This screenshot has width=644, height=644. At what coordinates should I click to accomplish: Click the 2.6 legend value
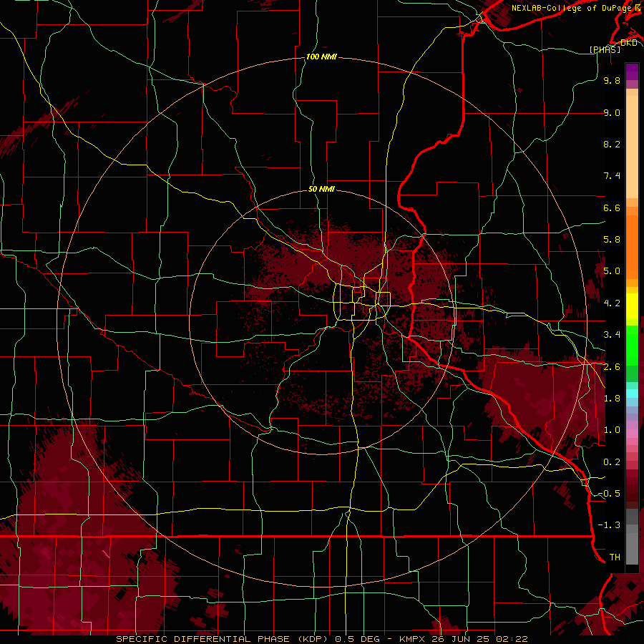(612, 367)
